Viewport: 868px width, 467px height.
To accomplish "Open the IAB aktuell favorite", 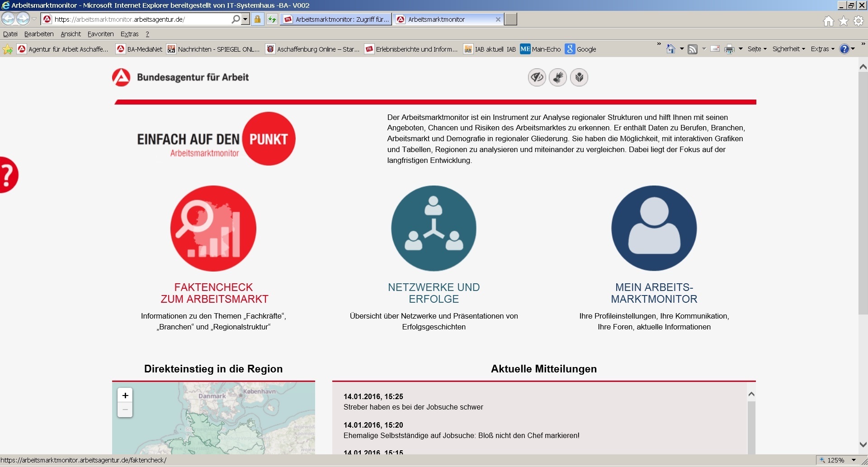I will click(490, 49).
